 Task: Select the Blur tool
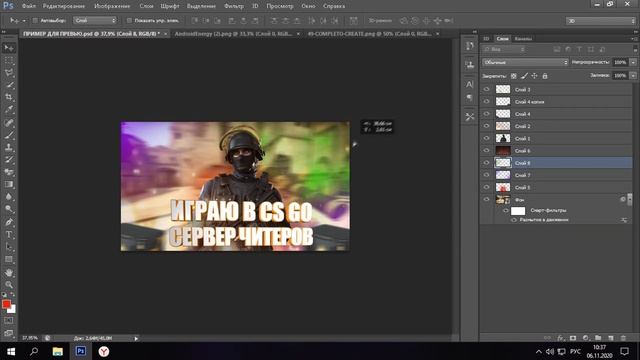[x=9, y=196]
